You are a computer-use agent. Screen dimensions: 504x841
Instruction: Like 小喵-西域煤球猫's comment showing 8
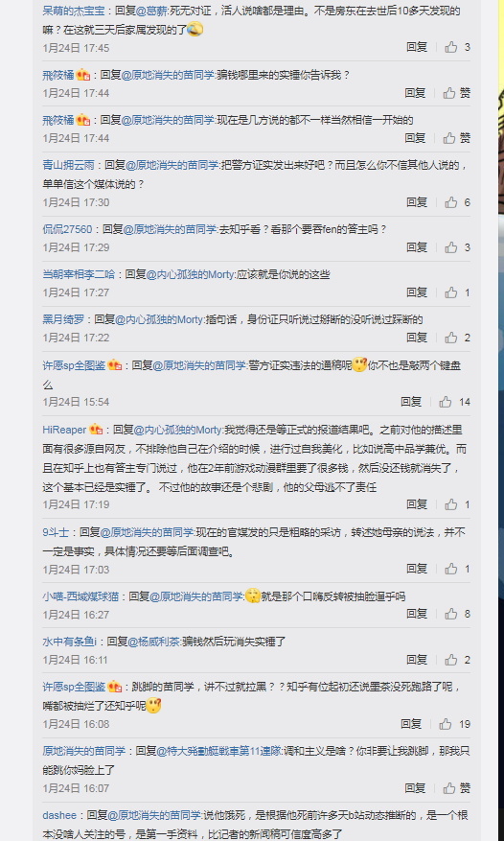[451, 614]
